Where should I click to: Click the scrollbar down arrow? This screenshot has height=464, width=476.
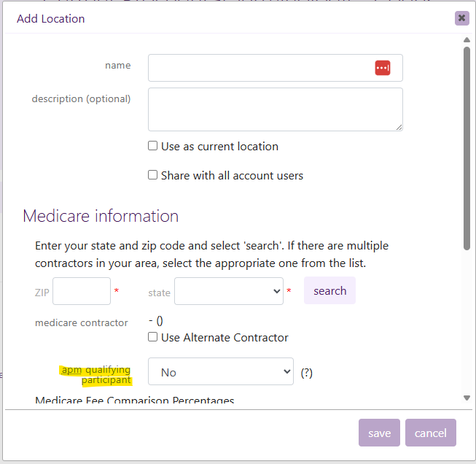(x=467, y=398)
